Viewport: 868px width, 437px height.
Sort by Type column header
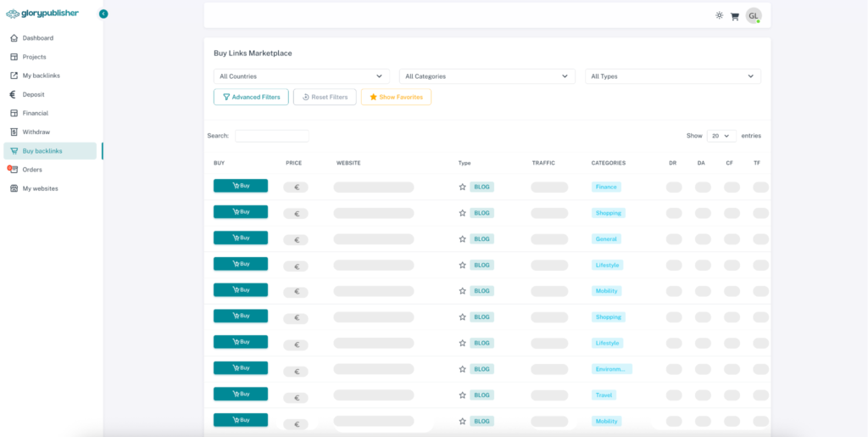click(465, 163)
